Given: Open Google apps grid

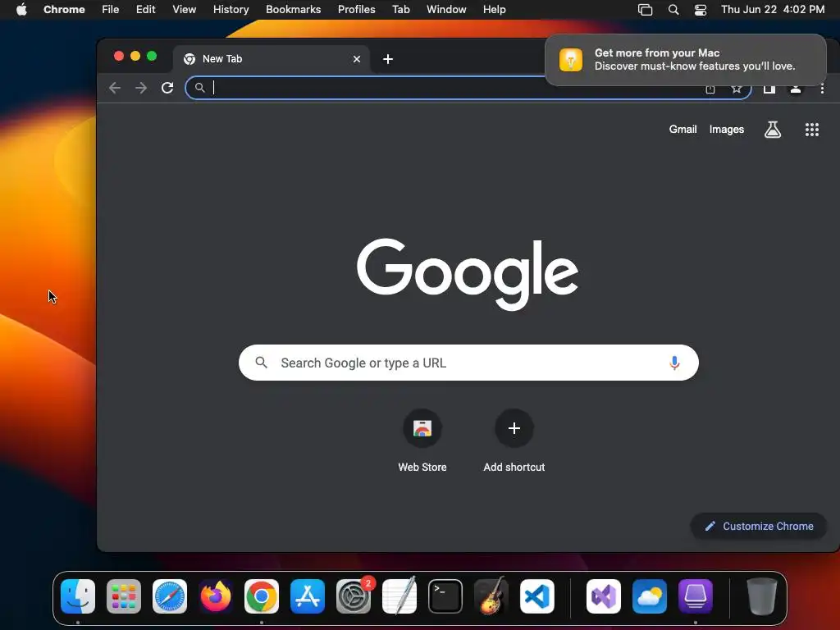Looking at the screenshot, I should (x=811, y=129).
